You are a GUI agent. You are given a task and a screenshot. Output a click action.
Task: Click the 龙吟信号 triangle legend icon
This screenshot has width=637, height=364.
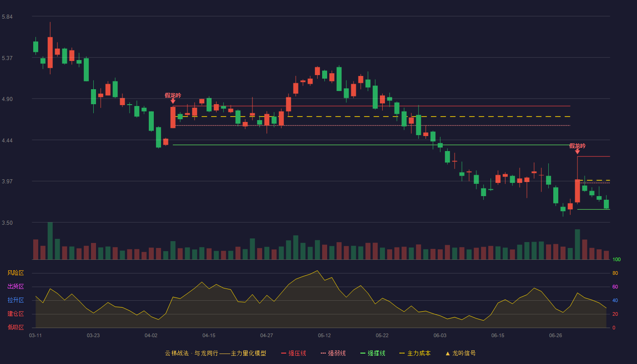click(x=448, y=353)
